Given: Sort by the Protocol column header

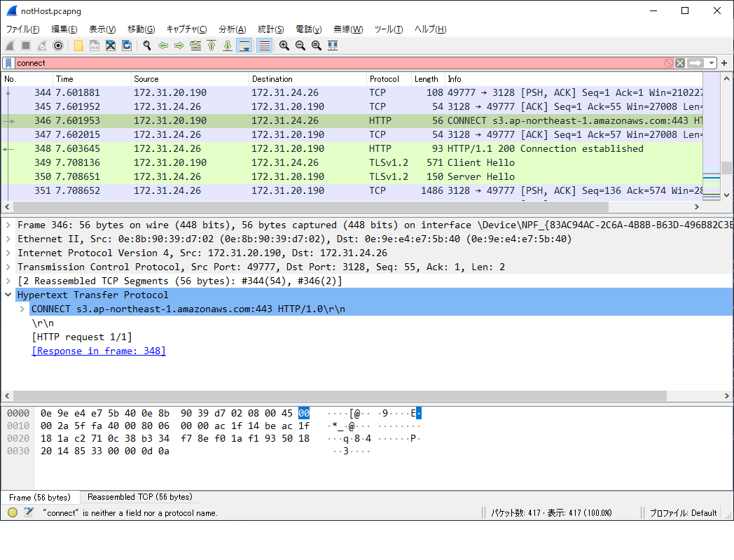Looking at the screenshot, I should [389, 79].
